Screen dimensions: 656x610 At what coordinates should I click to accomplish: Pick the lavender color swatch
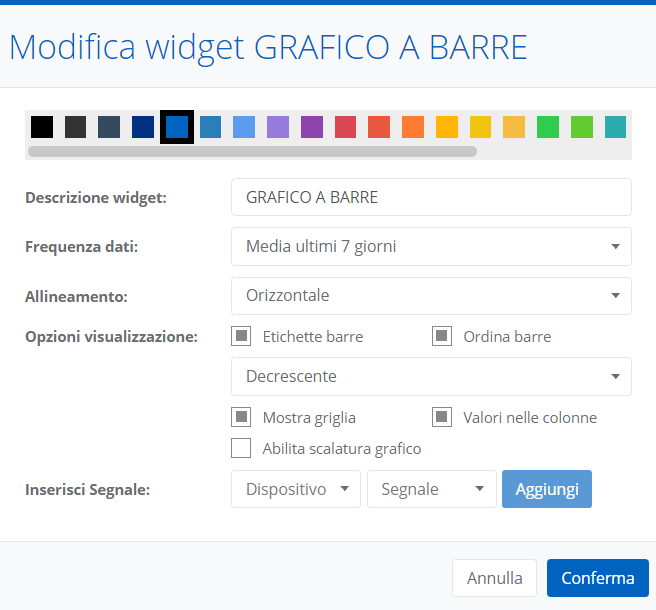pyautogui.click(x=278, y=127)
